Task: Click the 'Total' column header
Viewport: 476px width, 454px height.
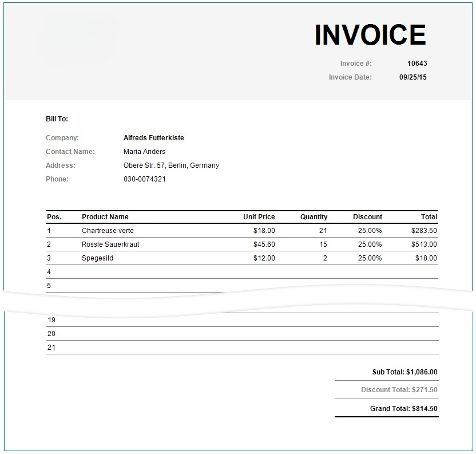Action: 429,216
